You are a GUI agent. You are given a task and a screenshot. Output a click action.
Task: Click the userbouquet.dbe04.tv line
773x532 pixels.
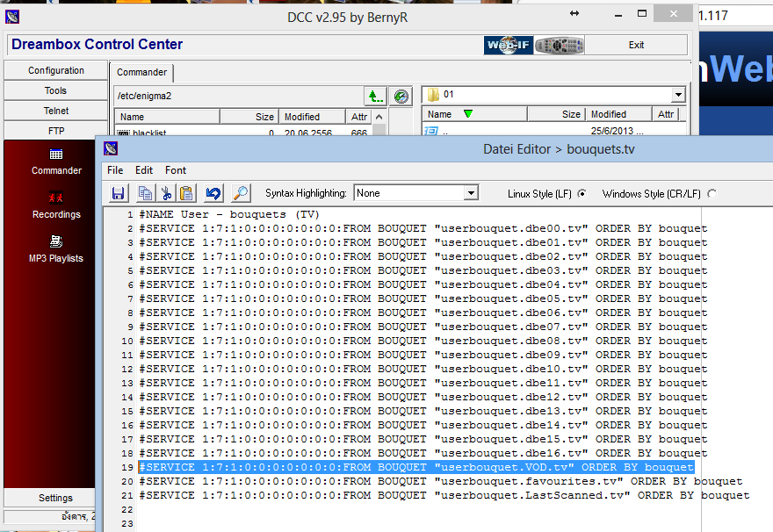click(423, 284)
